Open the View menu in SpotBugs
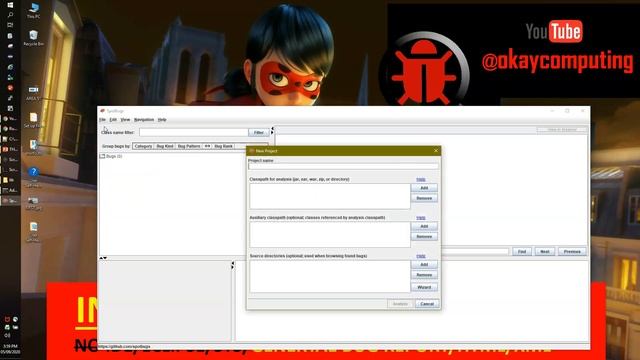The height and width of the screenshot is (360, 640). point(125,120)
